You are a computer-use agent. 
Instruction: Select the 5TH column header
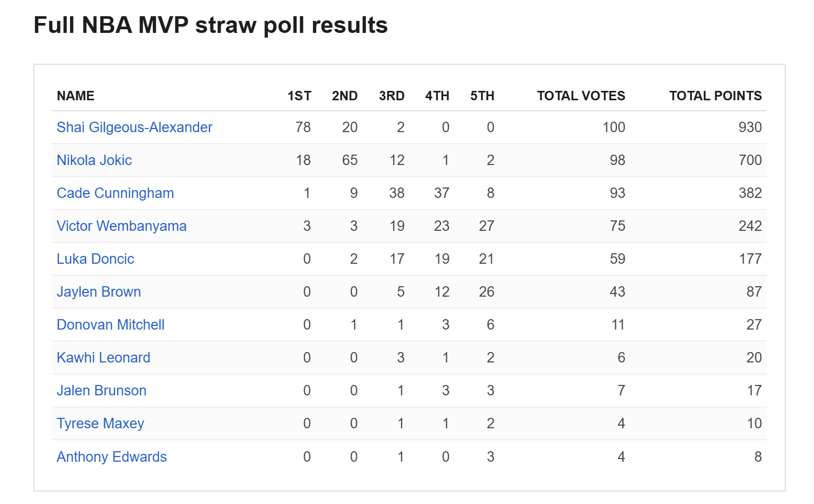pos(482,96)
